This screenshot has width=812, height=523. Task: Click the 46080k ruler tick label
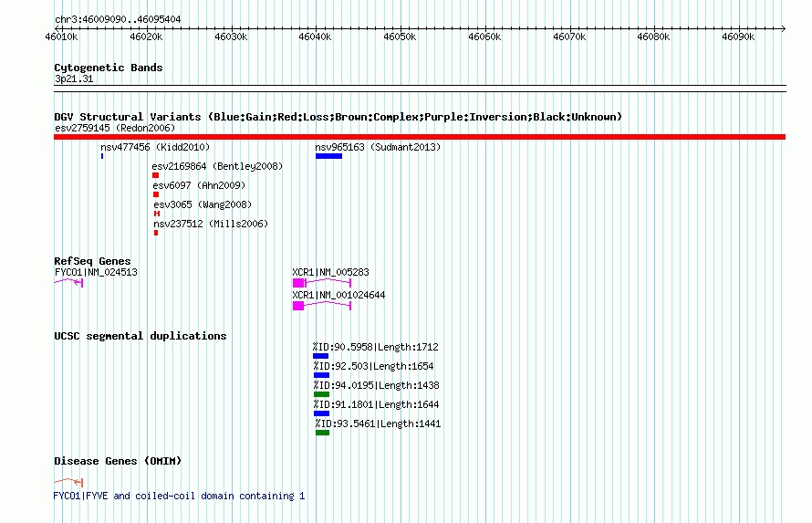653,37
